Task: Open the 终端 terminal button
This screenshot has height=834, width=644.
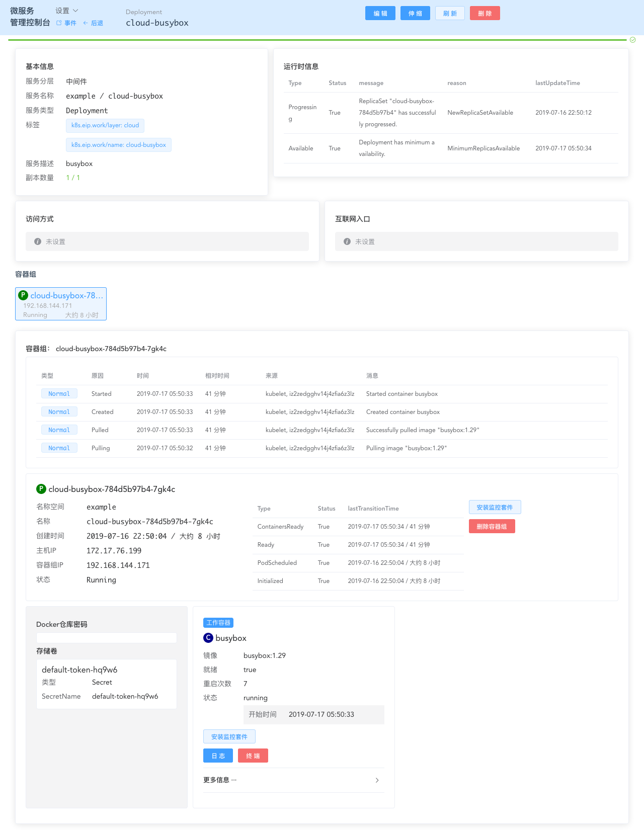Action: [253, 756]
